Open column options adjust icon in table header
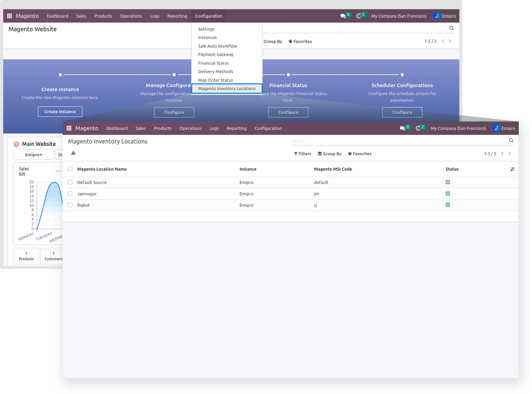Screen dimensions: 532x394 point(512,169)
